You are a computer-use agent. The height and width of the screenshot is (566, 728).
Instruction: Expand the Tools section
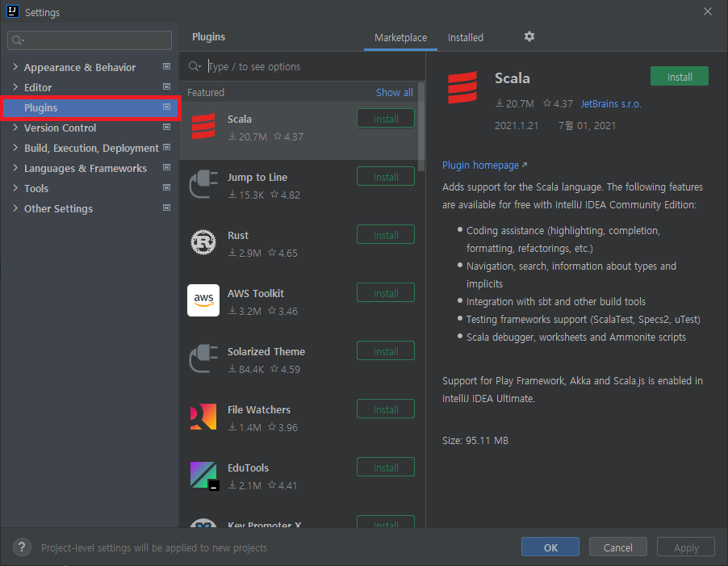coord(15,188)
